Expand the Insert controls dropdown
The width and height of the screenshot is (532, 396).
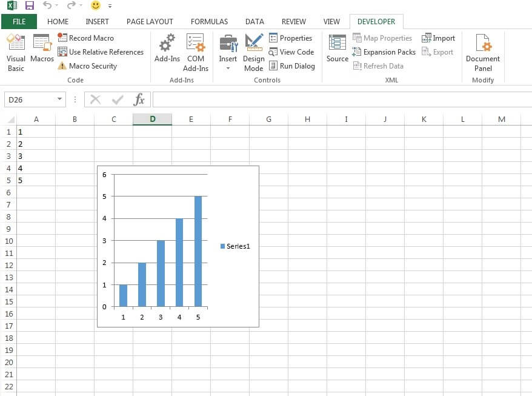pyautogui.click(x=228, y=67)
